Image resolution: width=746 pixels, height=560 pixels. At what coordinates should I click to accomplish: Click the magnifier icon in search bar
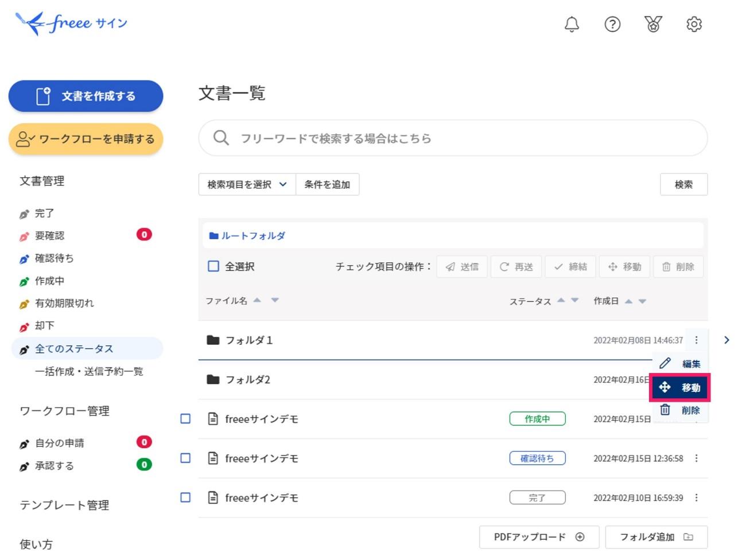point(221,138)
